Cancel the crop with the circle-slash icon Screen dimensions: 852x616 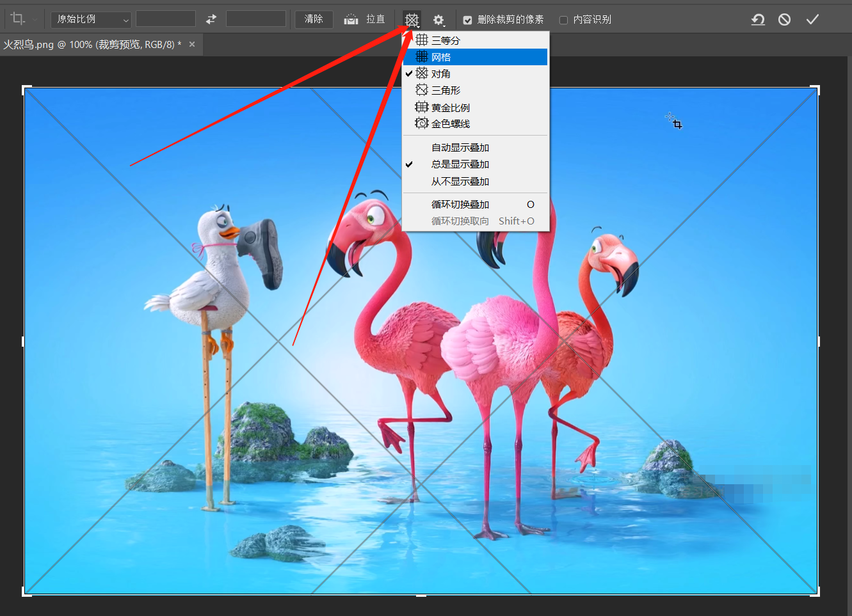[x=784, y=20]
